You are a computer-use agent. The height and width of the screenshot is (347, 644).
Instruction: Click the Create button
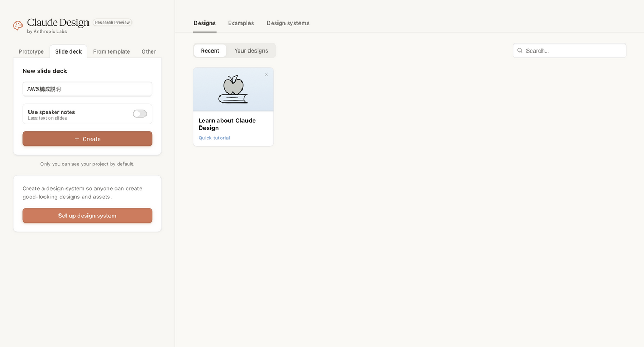87,139
